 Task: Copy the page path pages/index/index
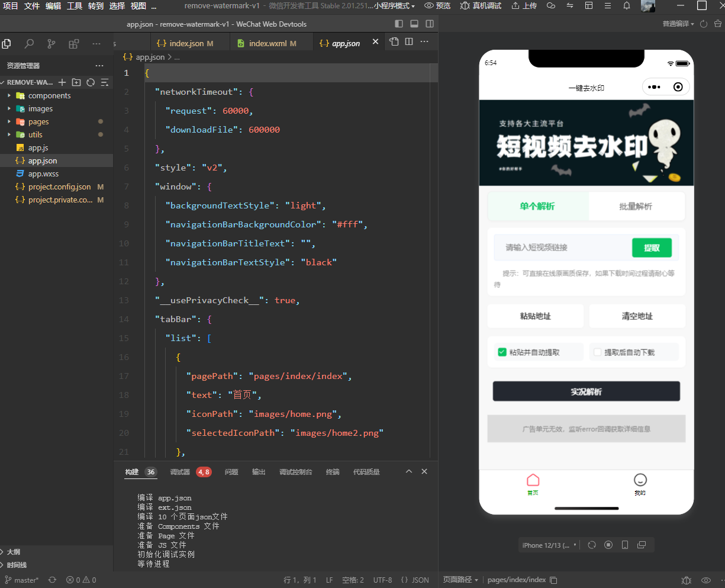pos(553,580)
